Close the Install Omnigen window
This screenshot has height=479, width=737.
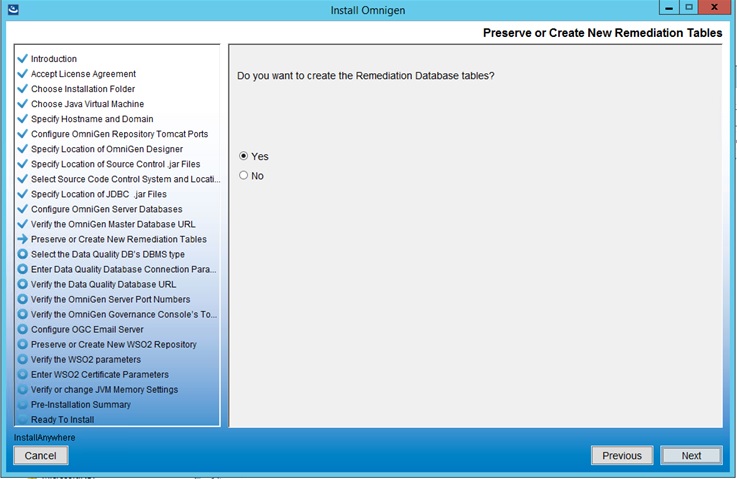coord(714,8)
